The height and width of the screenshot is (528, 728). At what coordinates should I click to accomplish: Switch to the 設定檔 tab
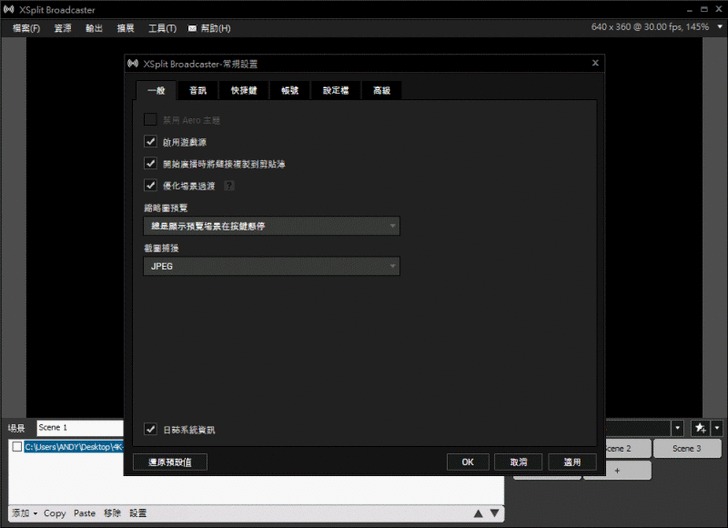pyautogui.click(x=336, y=91)
